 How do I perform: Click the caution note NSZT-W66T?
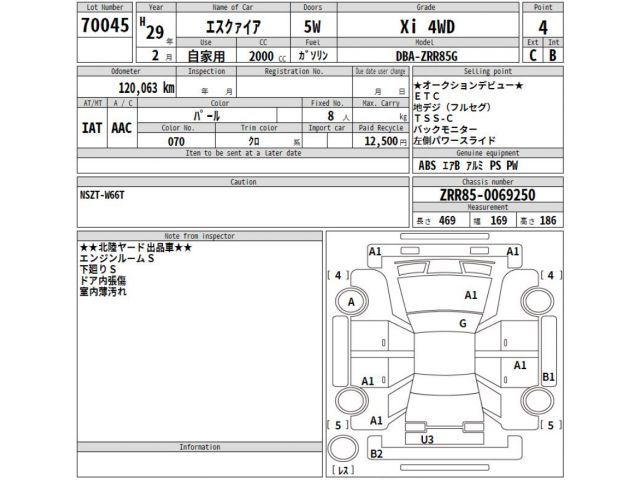coord(102,195)
